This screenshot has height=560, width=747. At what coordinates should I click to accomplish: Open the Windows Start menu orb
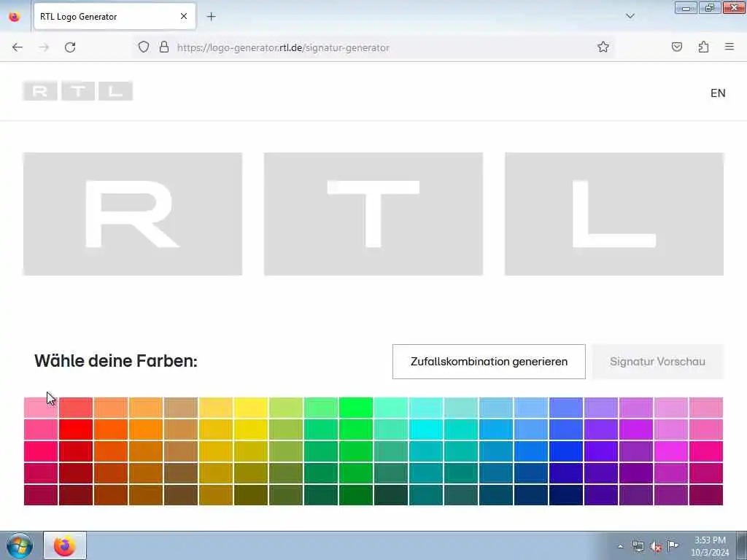pyautogui.click(x=20, y=545)
